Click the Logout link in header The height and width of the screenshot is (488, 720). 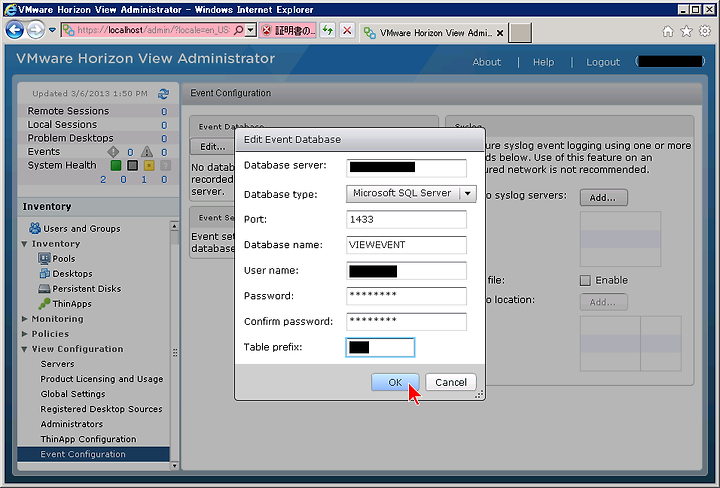coord(603,62)
